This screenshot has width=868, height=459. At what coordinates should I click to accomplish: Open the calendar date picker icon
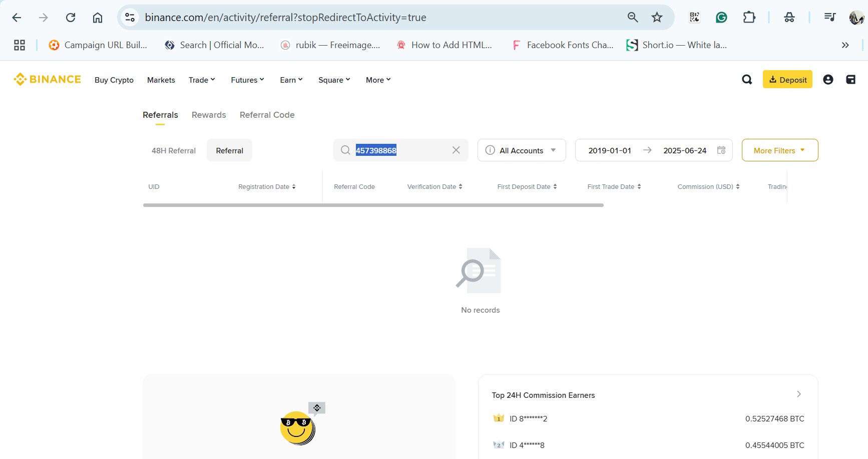point(721,150)
